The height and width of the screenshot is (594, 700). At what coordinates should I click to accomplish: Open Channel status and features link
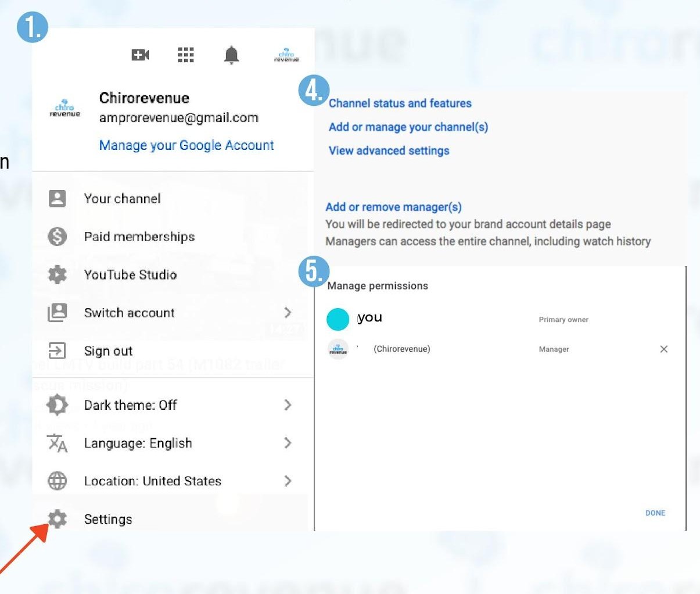tap(400, 103)
